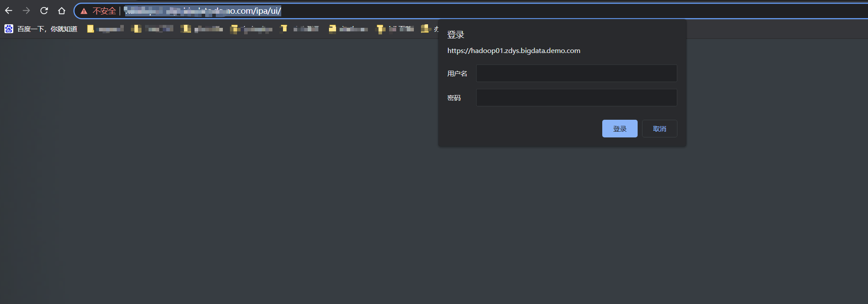Open the browser home page icon
Viewport: 868px width, 304px height.
[61, 11]
